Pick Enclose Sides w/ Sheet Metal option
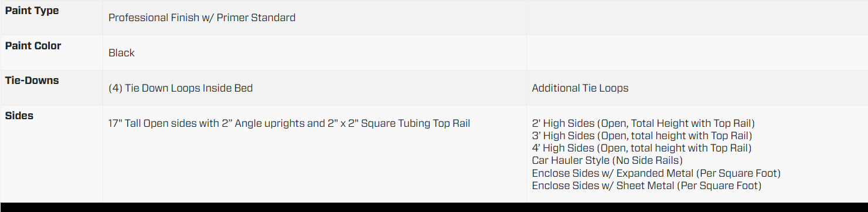 [646, 186]
